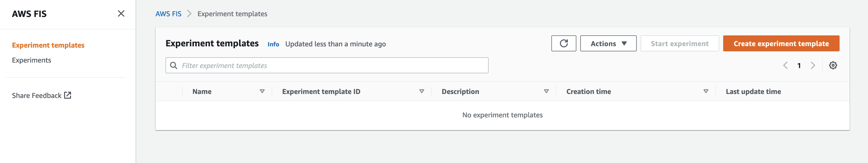868x163 pixels.
Task: Open Share Feedback external link icon
Action: [68, 95]
